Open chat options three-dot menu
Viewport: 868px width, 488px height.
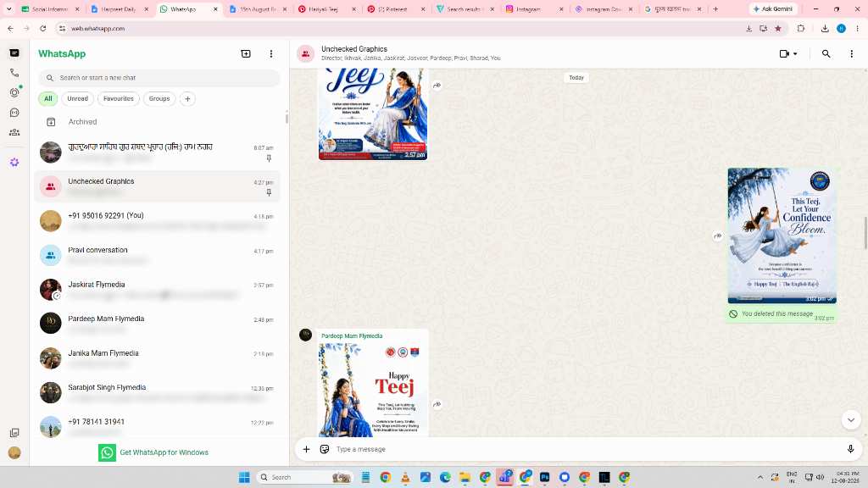click(x=851, y=53)
